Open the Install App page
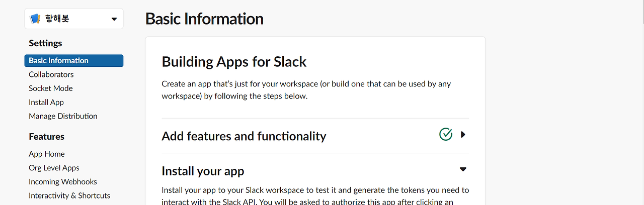This screenshot has height=205, width=644. pyautogui.click(x=46, y=102)
